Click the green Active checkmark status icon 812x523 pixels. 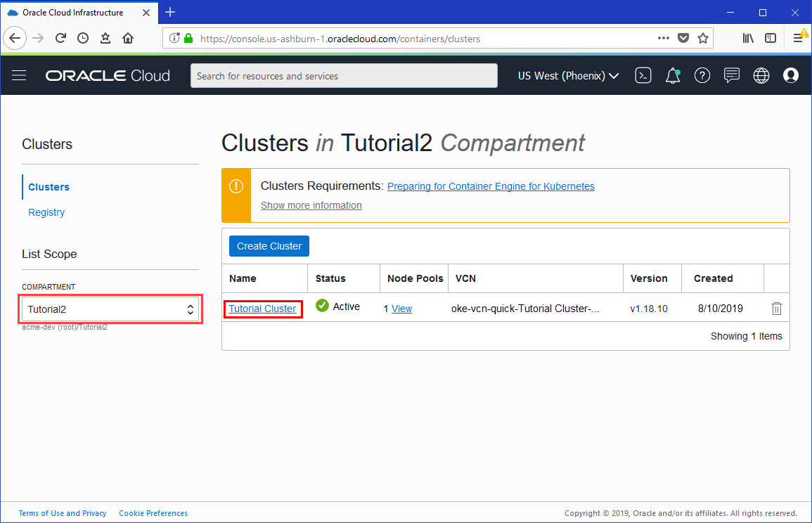click(322, 306)
